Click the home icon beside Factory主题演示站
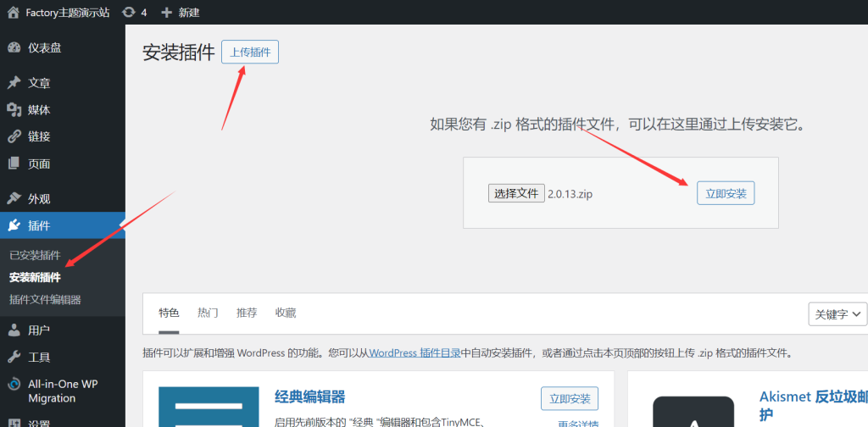Screen dimensions: 868x427 tap(13, 13)
